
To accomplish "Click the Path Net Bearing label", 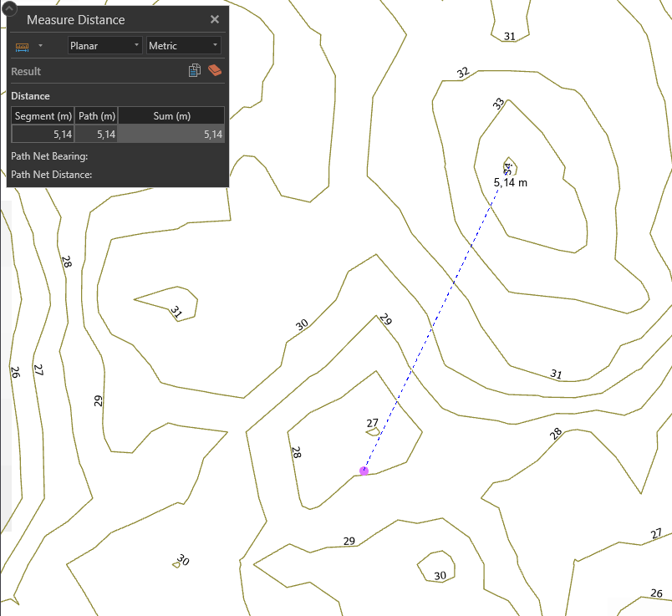I will coord(49,156).
